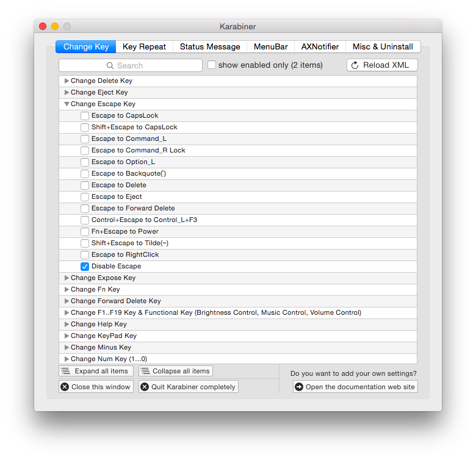
Task: Collapse the Change Escape Key group
Action: [x=67, y=104]
